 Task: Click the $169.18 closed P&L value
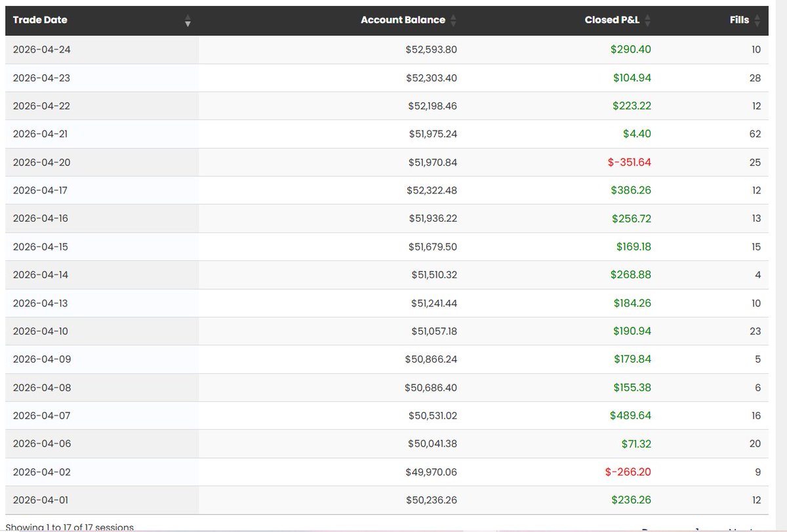coord(634,247)
